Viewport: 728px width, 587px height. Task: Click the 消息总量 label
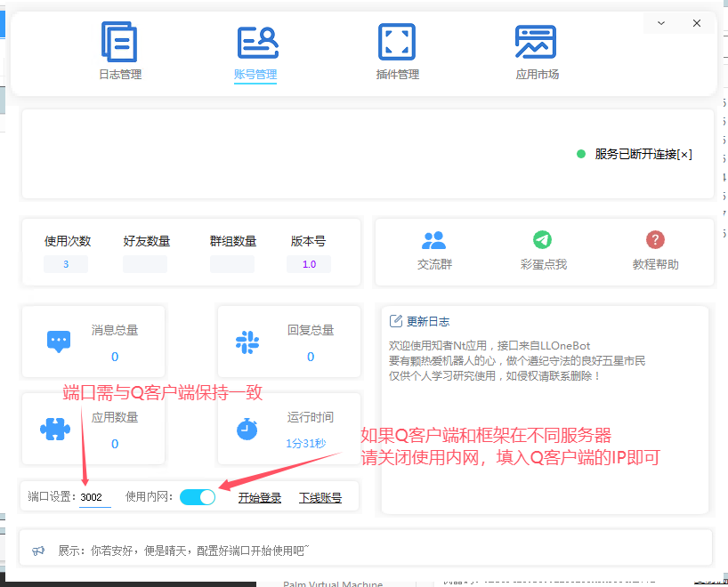pyautogui.click(x=115, y=330)
